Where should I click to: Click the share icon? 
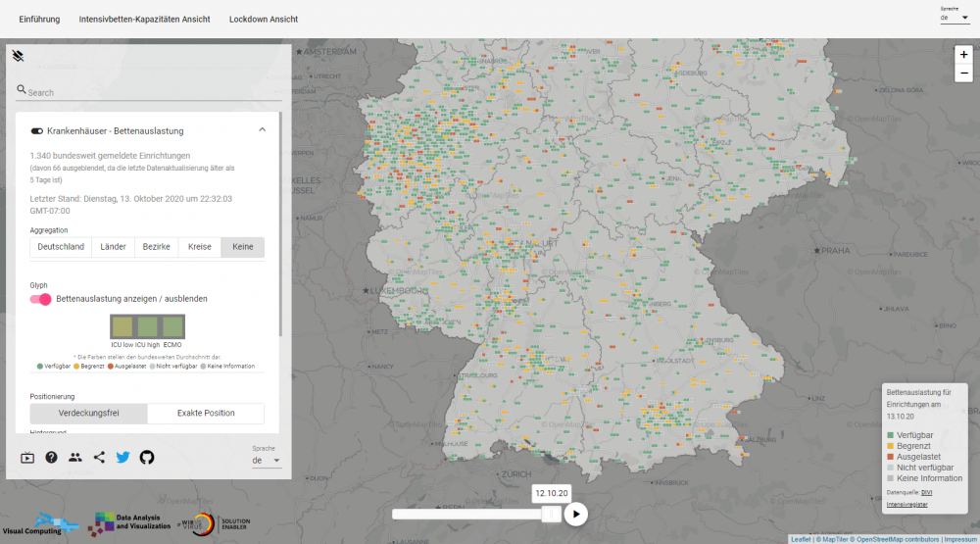[99, 457]
